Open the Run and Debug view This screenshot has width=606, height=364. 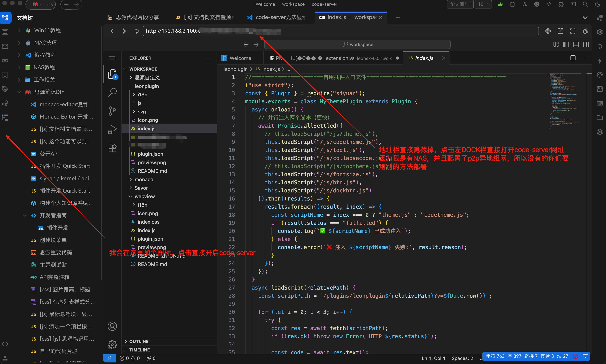pyautogui.click(x=112, y=130)
